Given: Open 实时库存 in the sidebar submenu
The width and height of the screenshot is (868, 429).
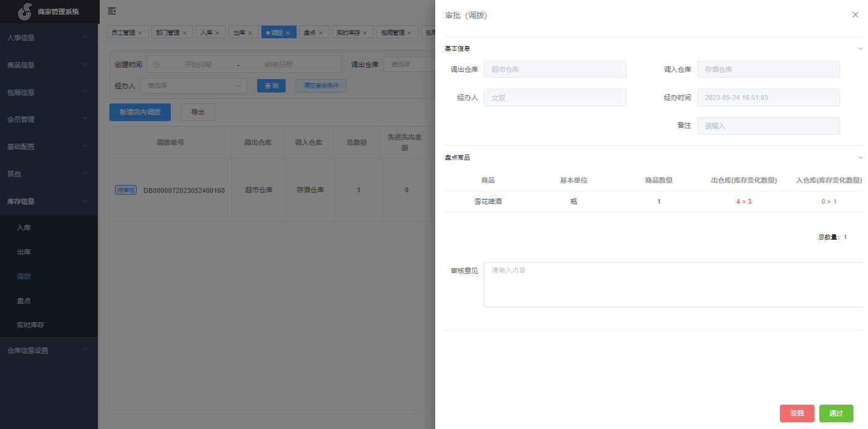Looking at the screenshot, I should pos(30,325).
